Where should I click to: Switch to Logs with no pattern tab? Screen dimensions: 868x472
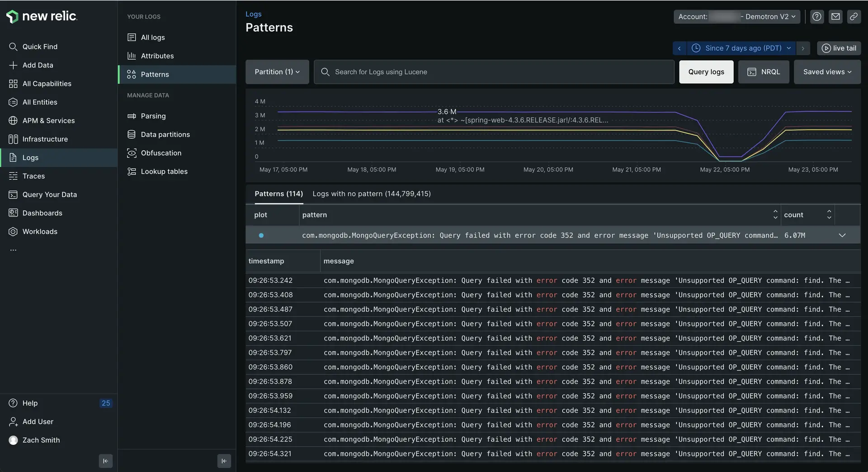[x=371, y=194]
